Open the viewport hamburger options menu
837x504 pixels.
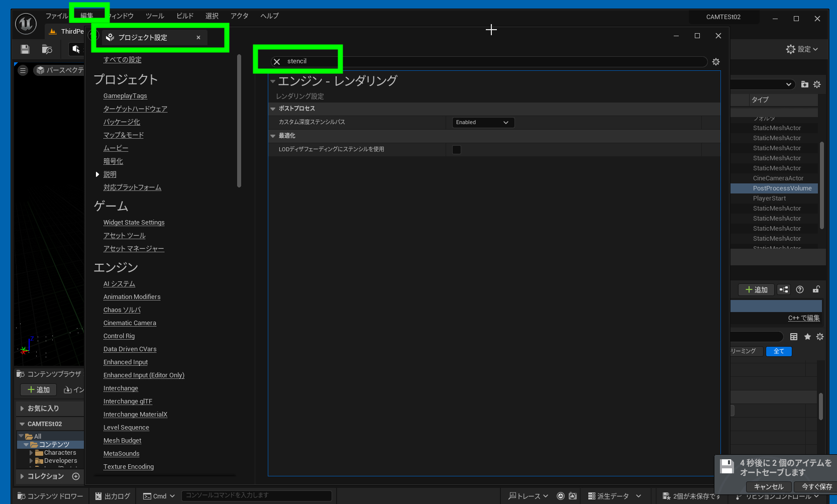click(x=23, y=70)
